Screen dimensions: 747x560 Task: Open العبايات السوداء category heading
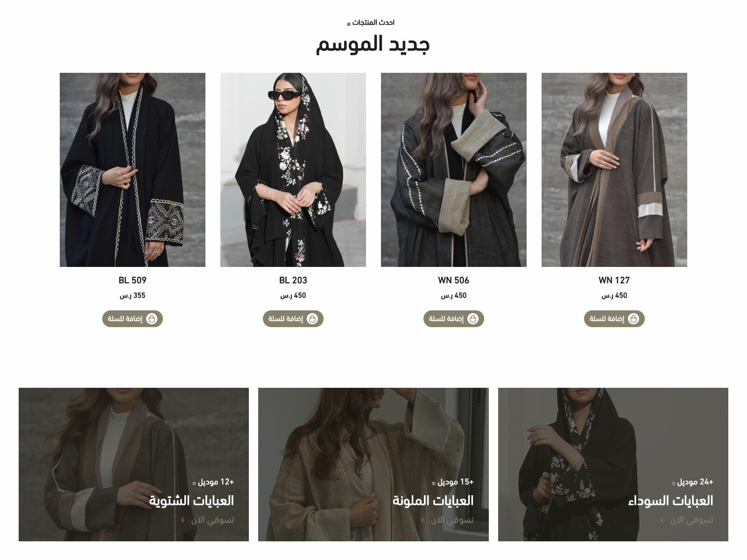(x=670, y=501)
